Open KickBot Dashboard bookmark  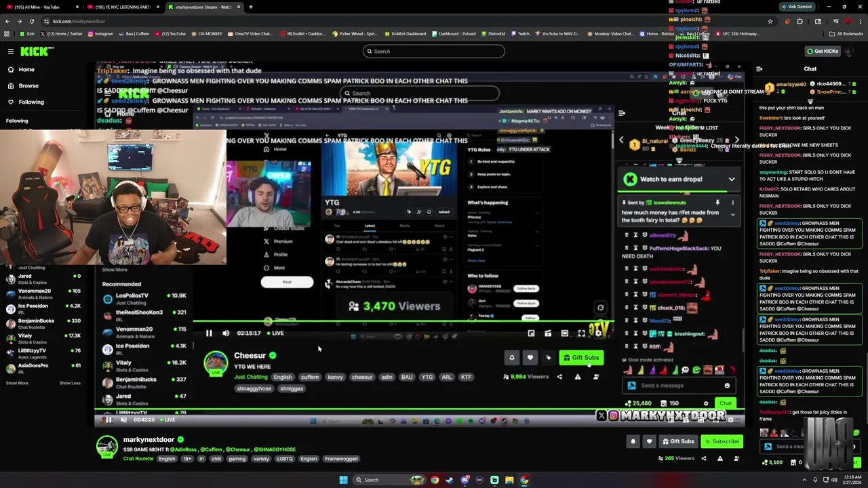406,34
